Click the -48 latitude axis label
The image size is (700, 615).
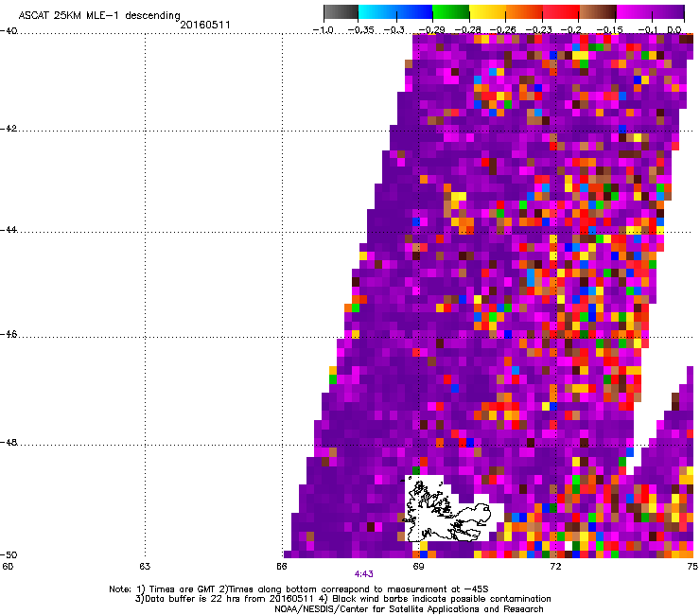coord(9,443)
